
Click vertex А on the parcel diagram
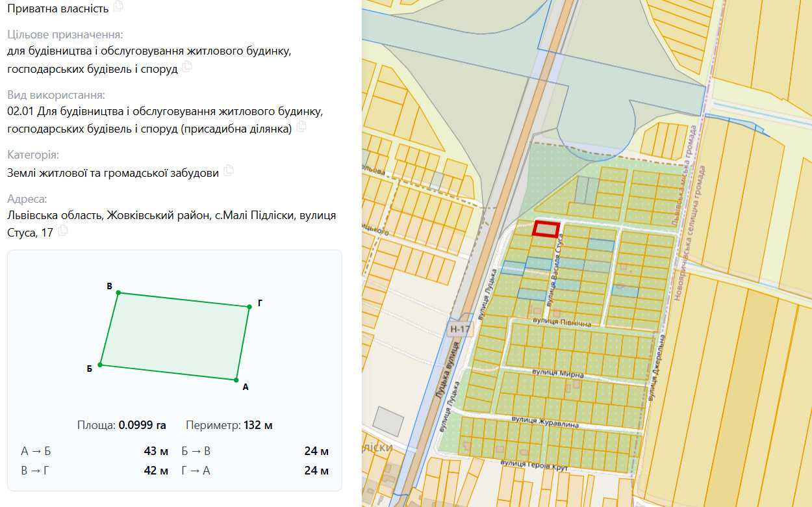[236, 380]
